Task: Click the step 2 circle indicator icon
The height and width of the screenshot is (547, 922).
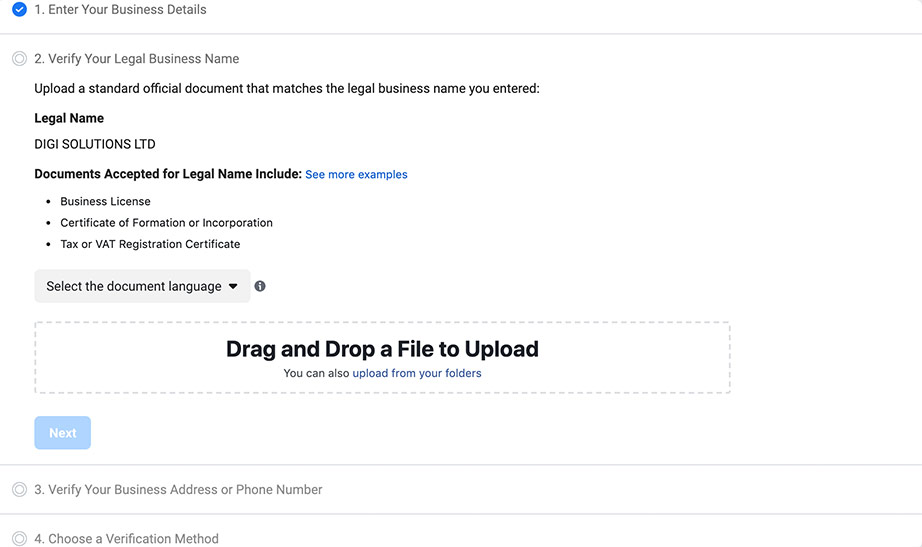Action: point(19,59)
